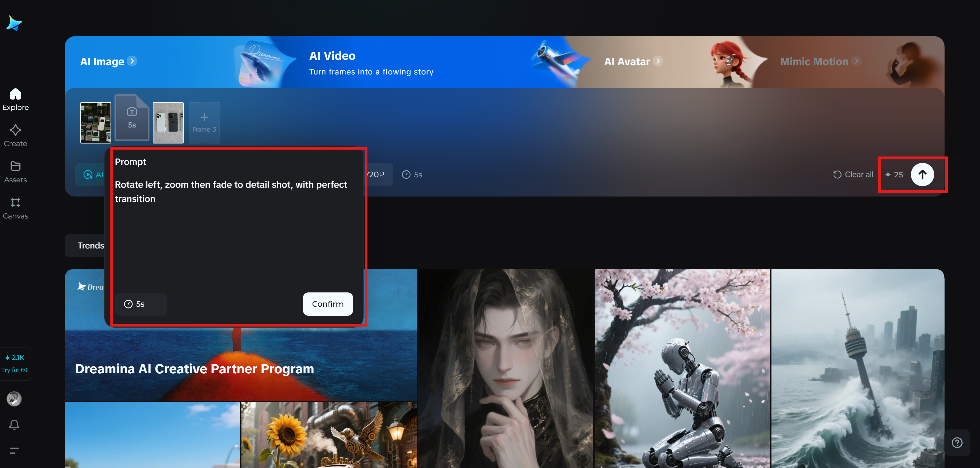Open notifications bell
This screenshot has height=468, width=980.
14,424
